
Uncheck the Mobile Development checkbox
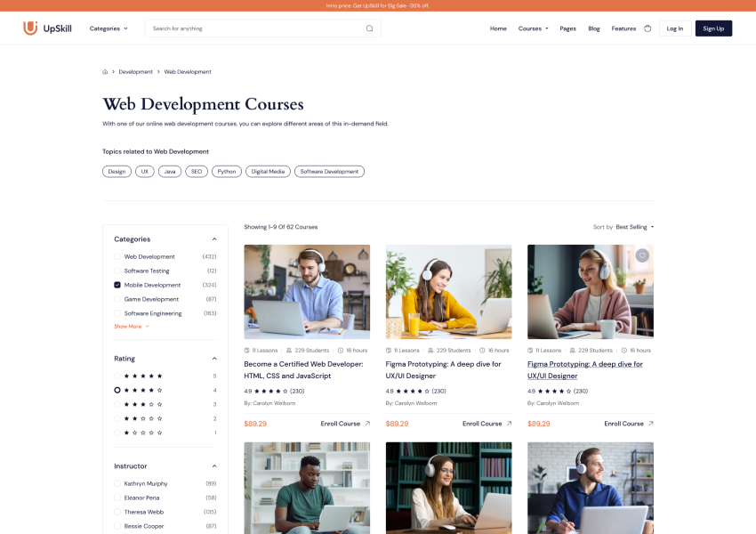(x=117, y=285)
